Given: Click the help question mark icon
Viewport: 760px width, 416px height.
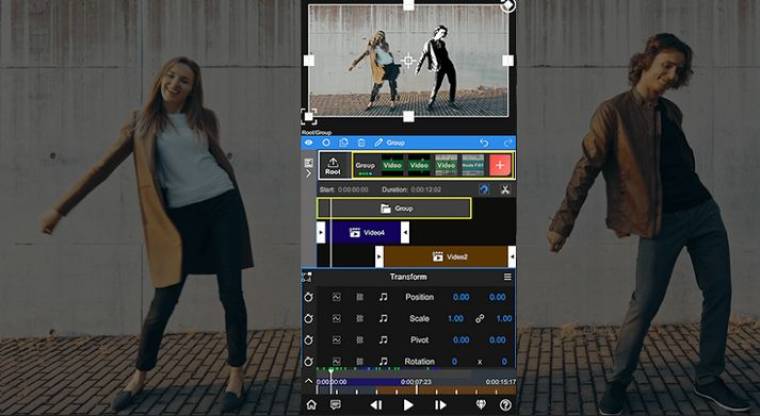Looking at the screenshot, I should pos(505,405).
